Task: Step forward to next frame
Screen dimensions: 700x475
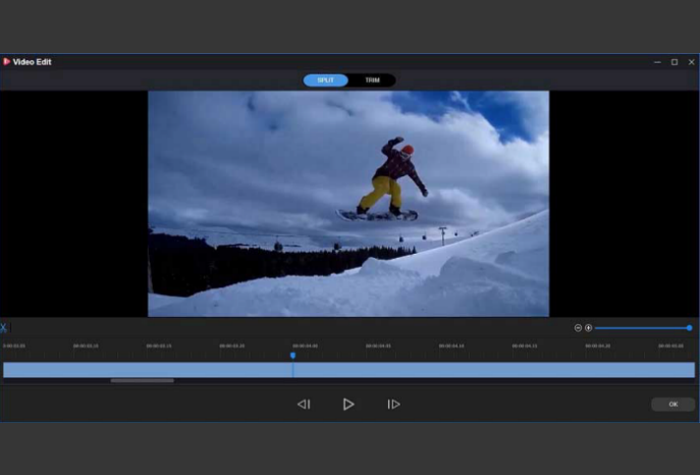Action: 393,404
